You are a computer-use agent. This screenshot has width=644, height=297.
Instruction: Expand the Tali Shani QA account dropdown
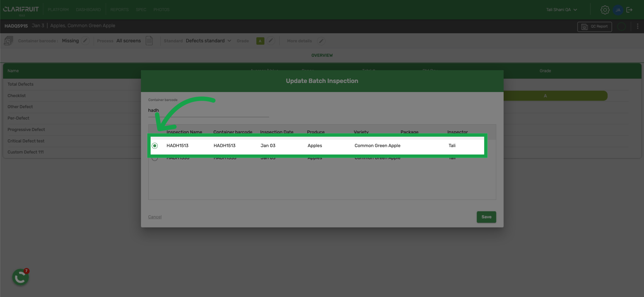click(x=561, y=10)
